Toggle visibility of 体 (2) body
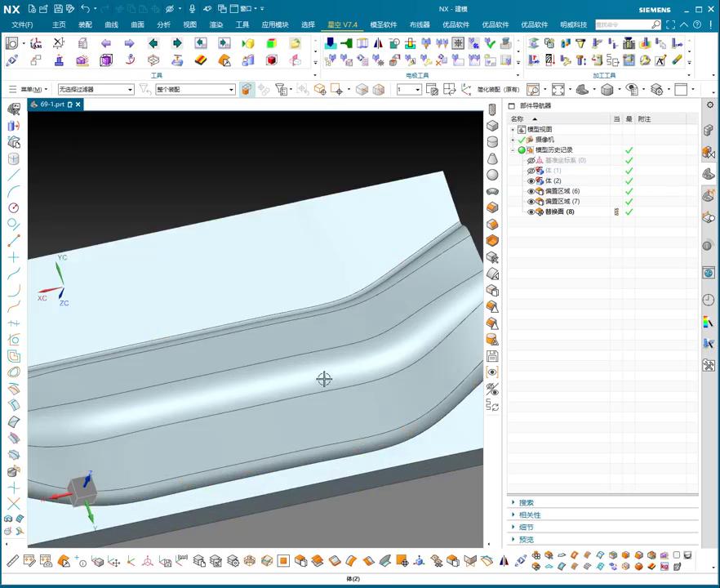 [x=531, y=181]
